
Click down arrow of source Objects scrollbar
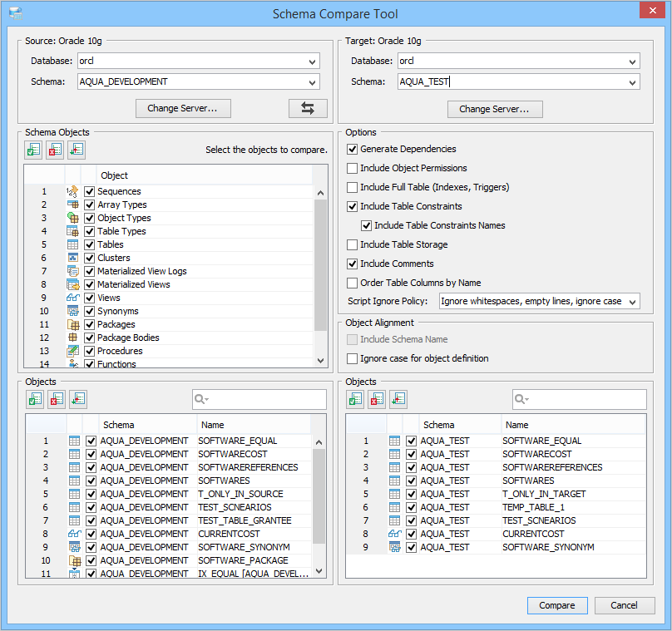319,570
